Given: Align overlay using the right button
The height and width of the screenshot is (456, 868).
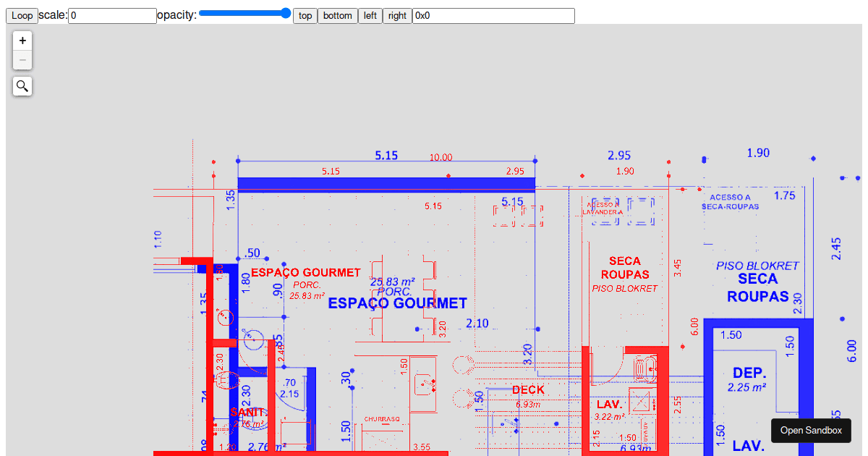Looking at the screenshot, I should (x=396, y=15).
